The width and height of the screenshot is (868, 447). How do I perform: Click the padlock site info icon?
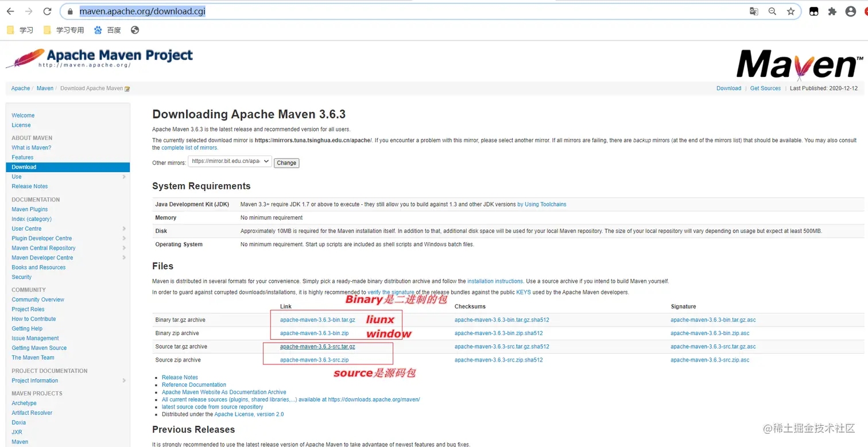click(x=70, y=11)
